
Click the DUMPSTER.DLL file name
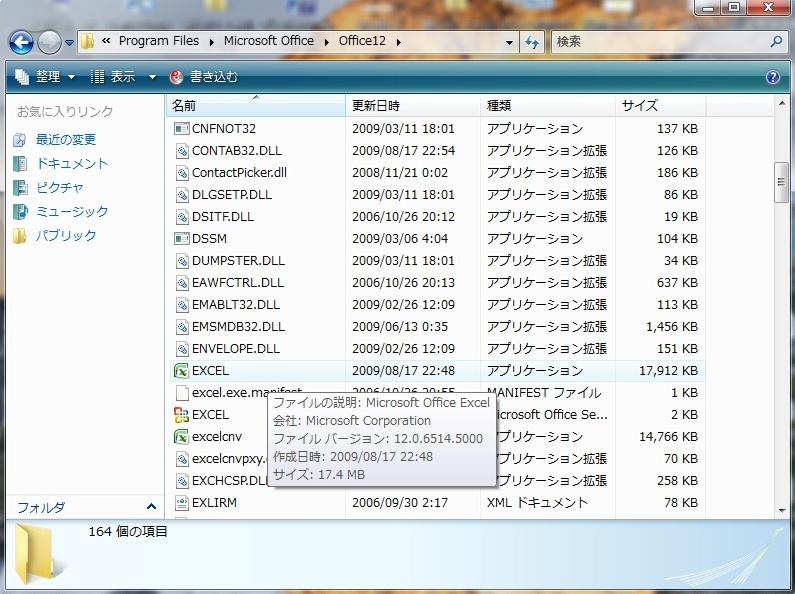pyautogui.click(x=238, y=261)
